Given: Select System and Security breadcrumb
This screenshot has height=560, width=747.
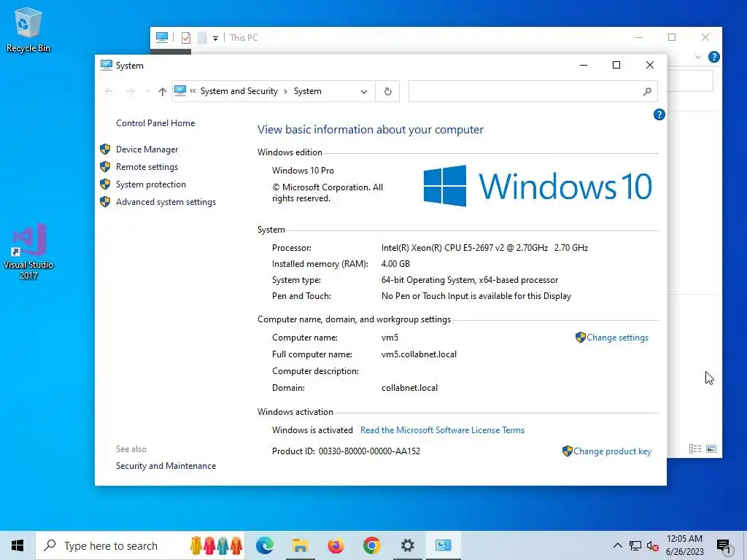Looking at the screenshot, I should (x=239, y=91).
